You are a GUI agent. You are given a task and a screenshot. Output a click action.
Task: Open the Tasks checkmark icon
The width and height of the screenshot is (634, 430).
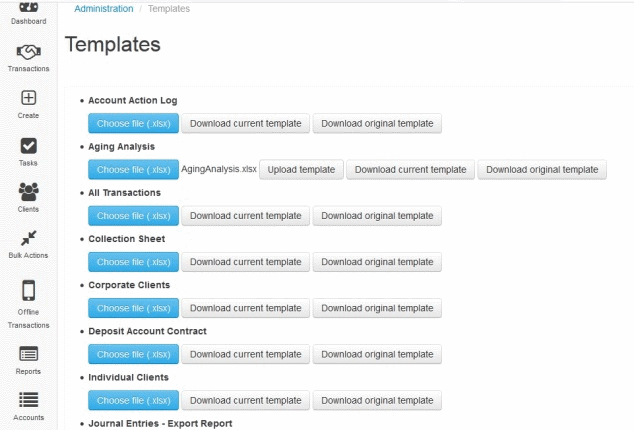coord(28,146)
